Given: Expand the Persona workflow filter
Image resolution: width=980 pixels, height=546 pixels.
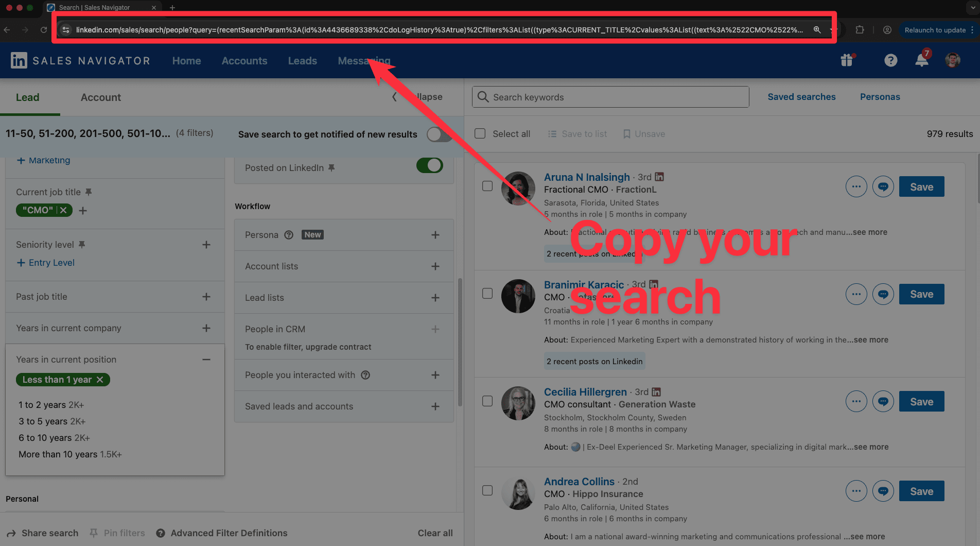Looking at the screenshot, I should tap(435, 235).
